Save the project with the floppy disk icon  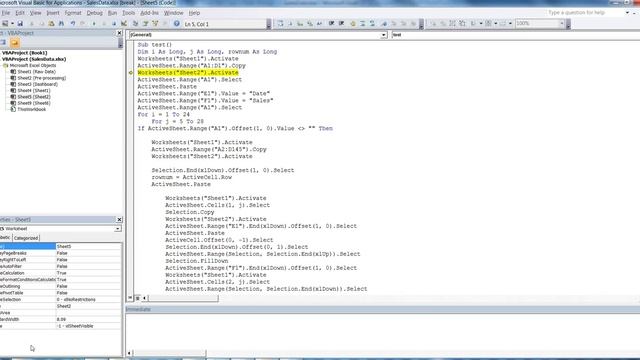coord(20,24)
